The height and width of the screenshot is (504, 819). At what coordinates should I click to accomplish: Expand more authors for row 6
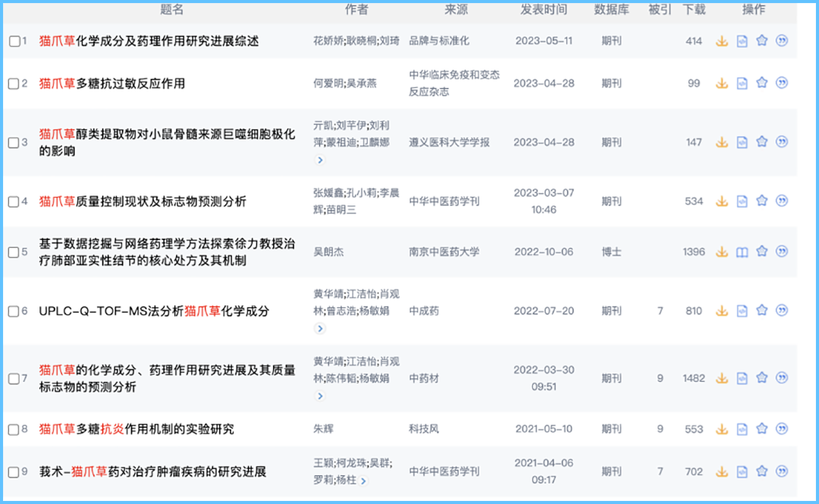coord(320,328)
